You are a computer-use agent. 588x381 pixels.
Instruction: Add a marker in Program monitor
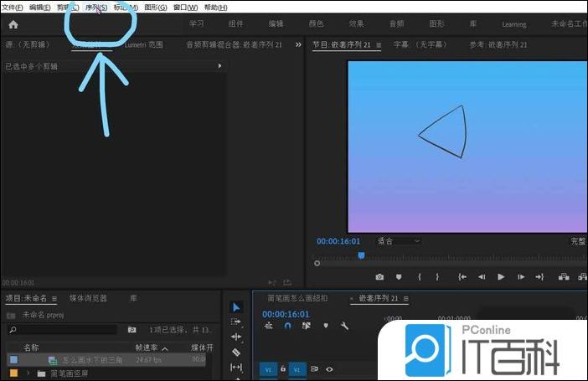400,276
